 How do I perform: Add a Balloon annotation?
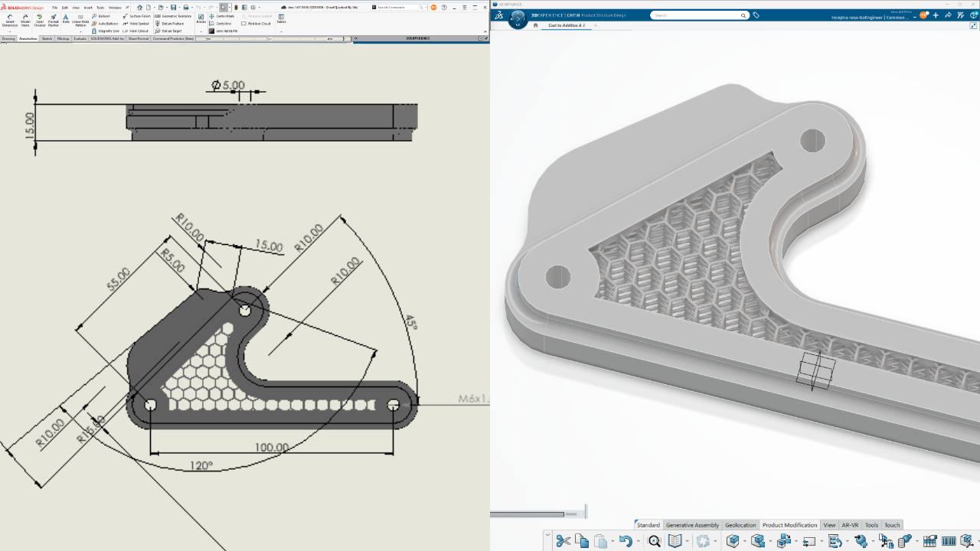coord(101,16)
